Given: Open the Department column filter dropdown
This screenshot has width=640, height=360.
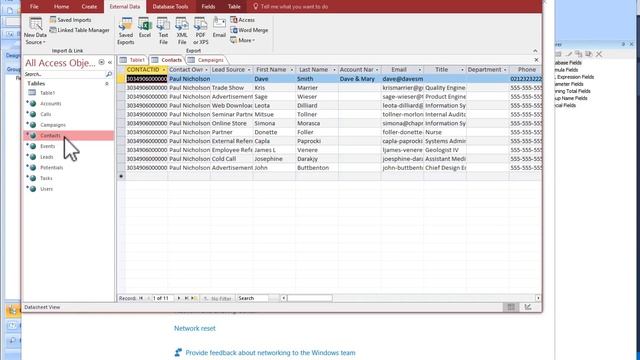Looking at the screenshot, I should 505,70.
